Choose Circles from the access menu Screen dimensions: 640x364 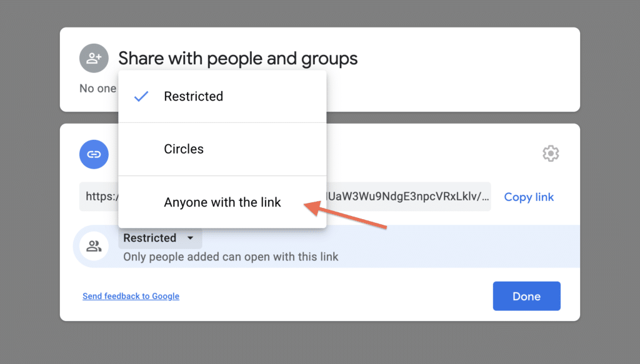click(222, 149)
